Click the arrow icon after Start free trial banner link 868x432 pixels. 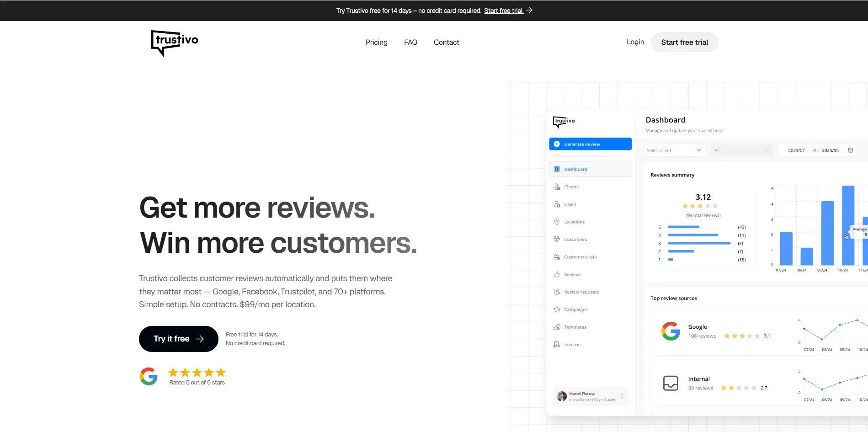pos(529,10)
